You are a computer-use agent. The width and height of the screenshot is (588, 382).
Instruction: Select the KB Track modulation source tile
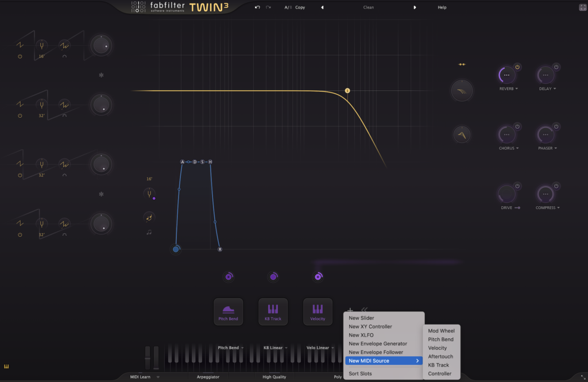(273, 312)
